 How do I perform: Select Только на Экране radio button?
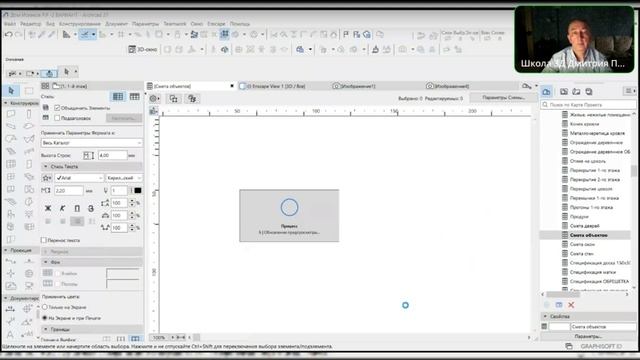tap(45, 307)
